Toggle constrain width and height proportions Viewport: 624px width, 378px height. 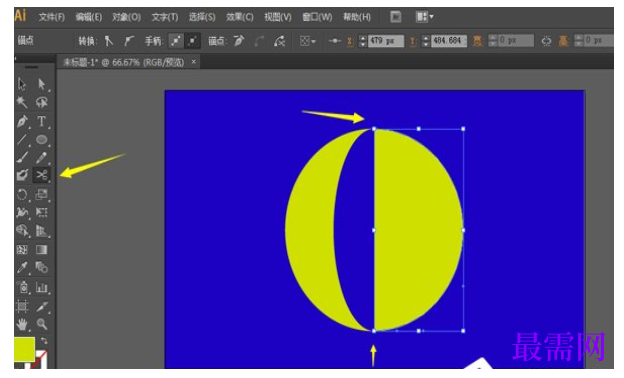(546, 41)
